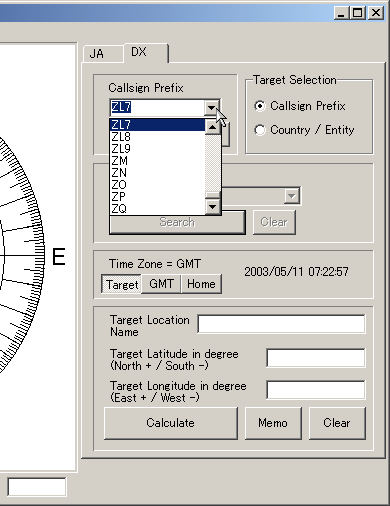
Task: Focus the Target Location Name field
Action: 281,324
